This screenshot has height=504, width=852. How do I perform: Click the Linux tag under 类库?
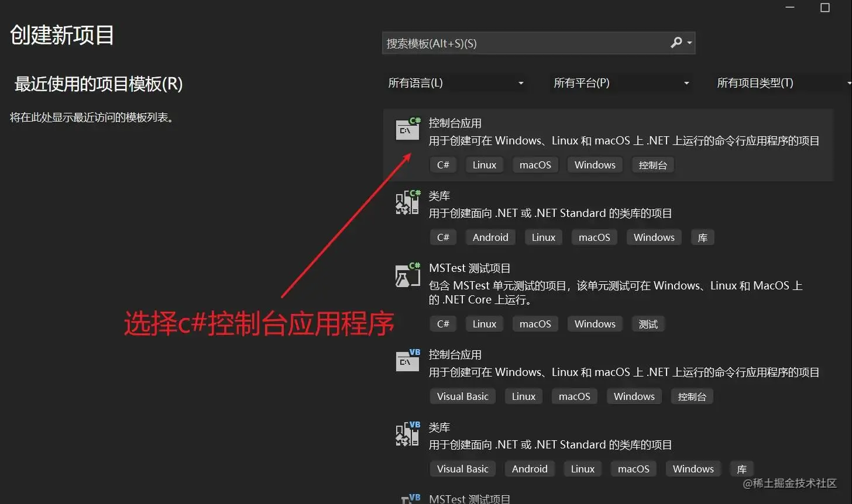pyautogui.click(x=543, y=237)
